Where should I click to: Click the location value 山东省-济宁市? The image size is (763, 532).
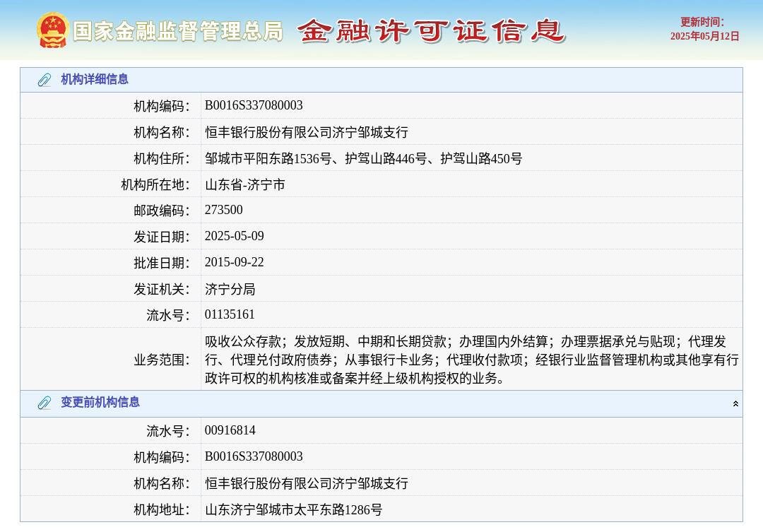pyautogui.click(x=244, y=184)
